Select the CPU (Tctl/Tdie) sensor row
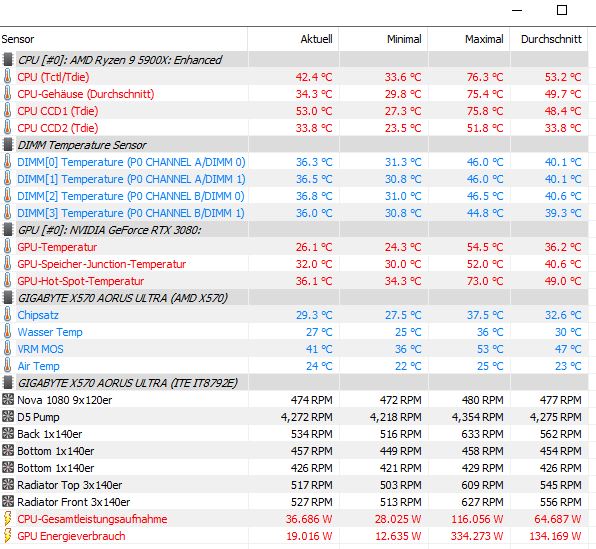 [294, 77]
